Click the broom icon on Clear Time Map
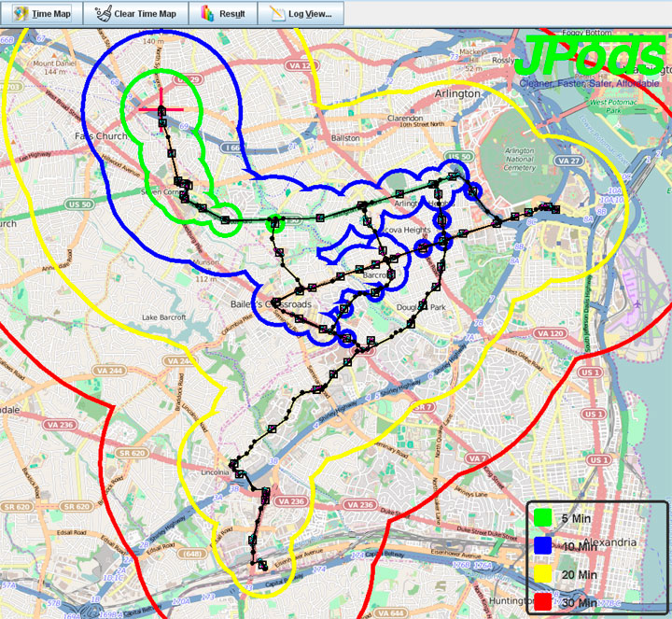The image size is (672, 619). 102,14
